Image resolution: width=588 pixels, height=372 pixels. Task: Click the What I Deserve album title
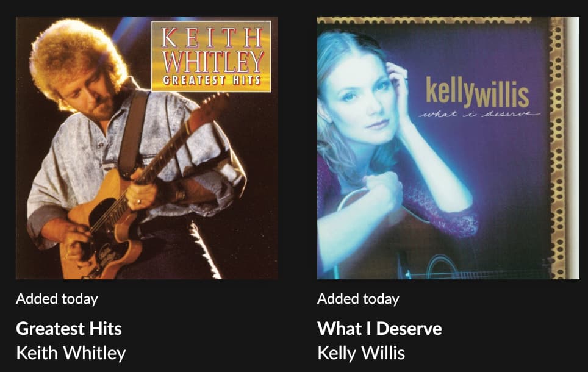point(379,329)
